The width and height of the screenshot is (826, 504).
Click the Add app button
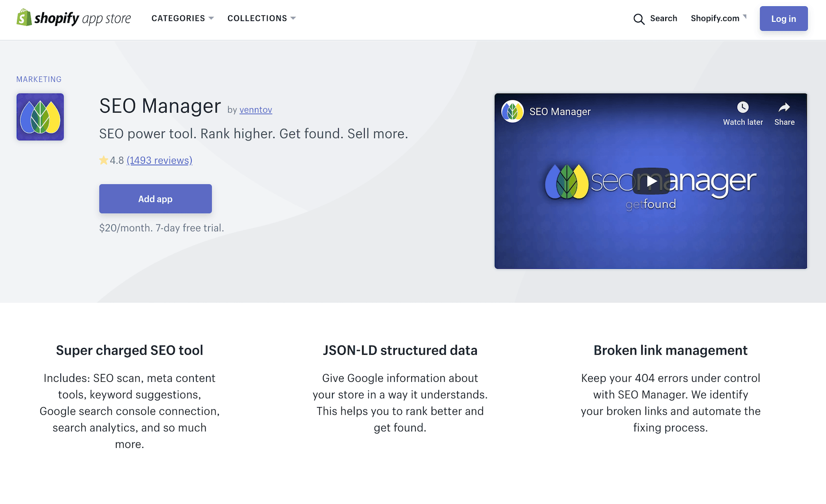tap(155, 198)
